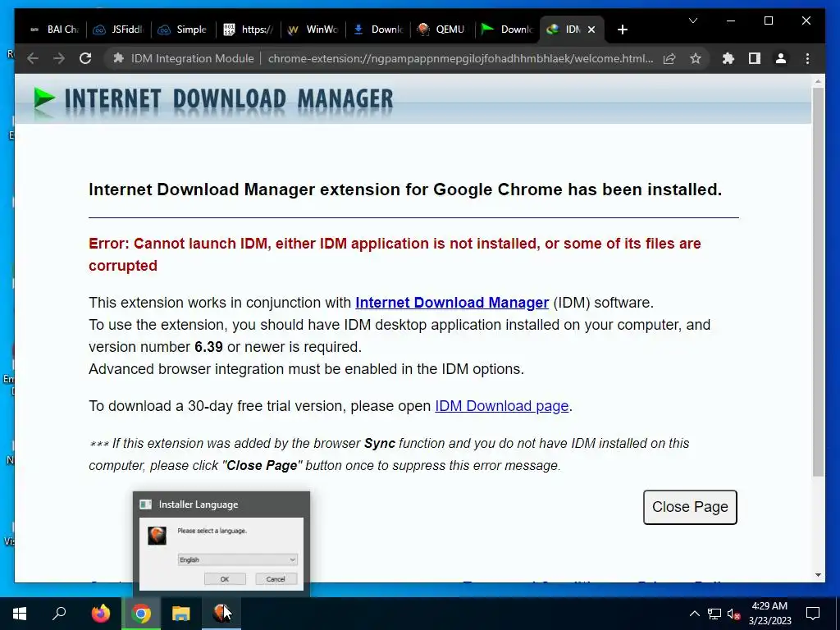This screenshot has height=630, width=840.
Task: Show hidden system tray icons
Action: [x=694, y=614]
